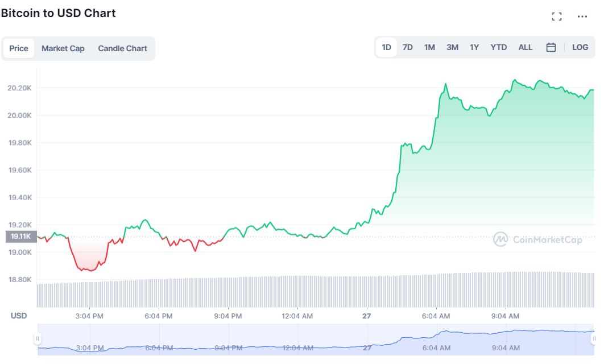604x364 pixels.
Task: Toggle the LOG scale button
Action: pos(580,47)
